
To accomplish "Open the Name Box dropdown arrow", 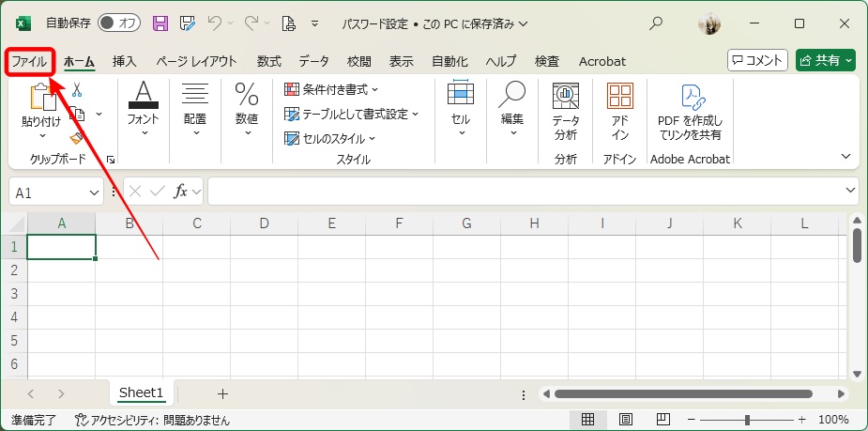I will click(x=93, y=192).
